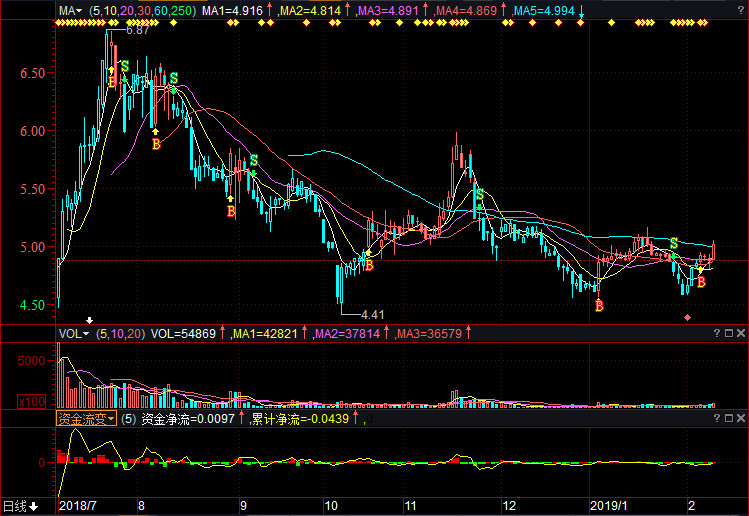The height and width of the screenshot is (516, 749).
Task: Select the S sell signal in late January 2019
Action: 674,243
